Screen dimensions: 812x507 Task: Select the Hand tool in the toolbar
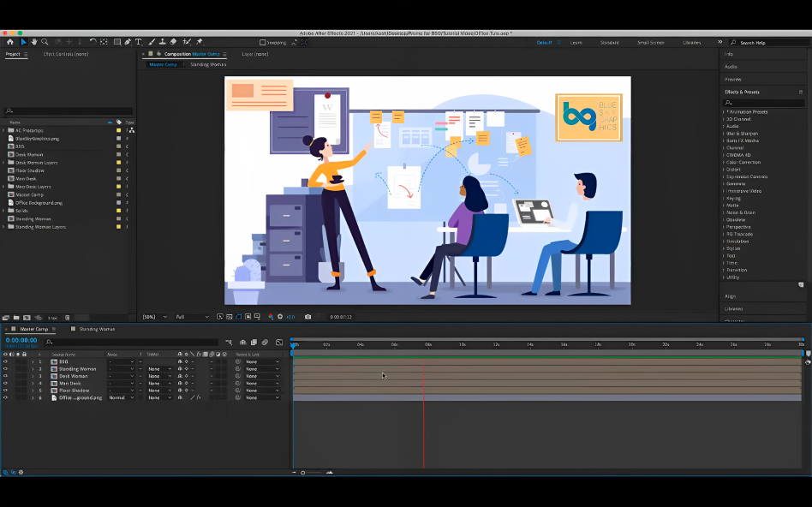coord(34,42)
